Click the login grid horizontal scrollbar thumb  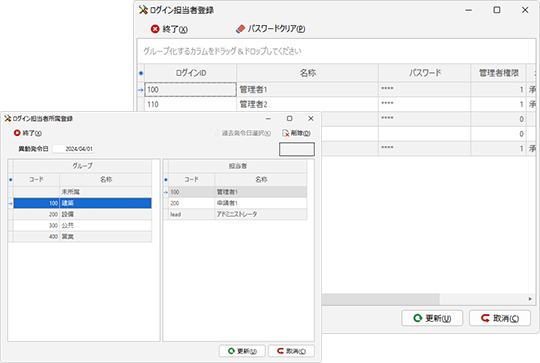tap(381, 299)
